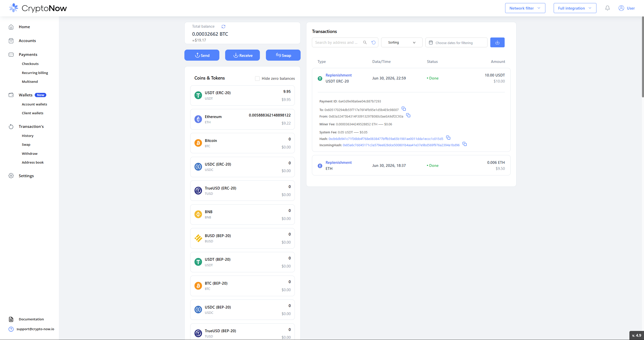This screenshot has height=340, width=644.
Task: Click the page vertical scrollbar
Action: 642,57
